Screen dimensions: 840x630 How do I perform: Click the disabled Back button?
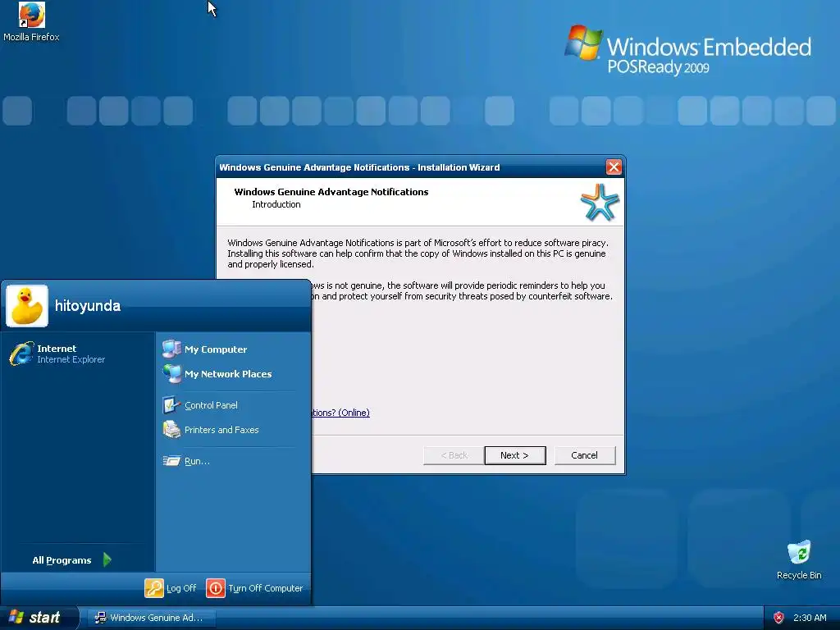click(x=454, y=455)
